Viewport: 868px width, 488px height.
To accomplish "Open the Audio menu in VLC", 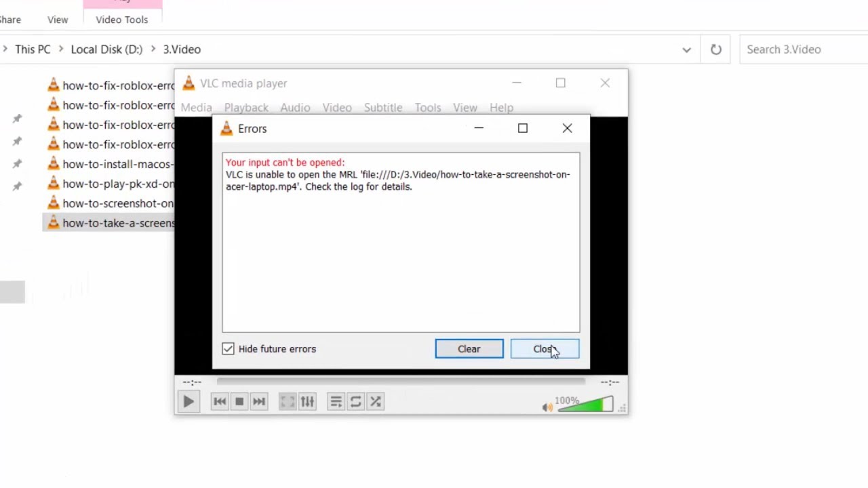I will tap(295, 108).
